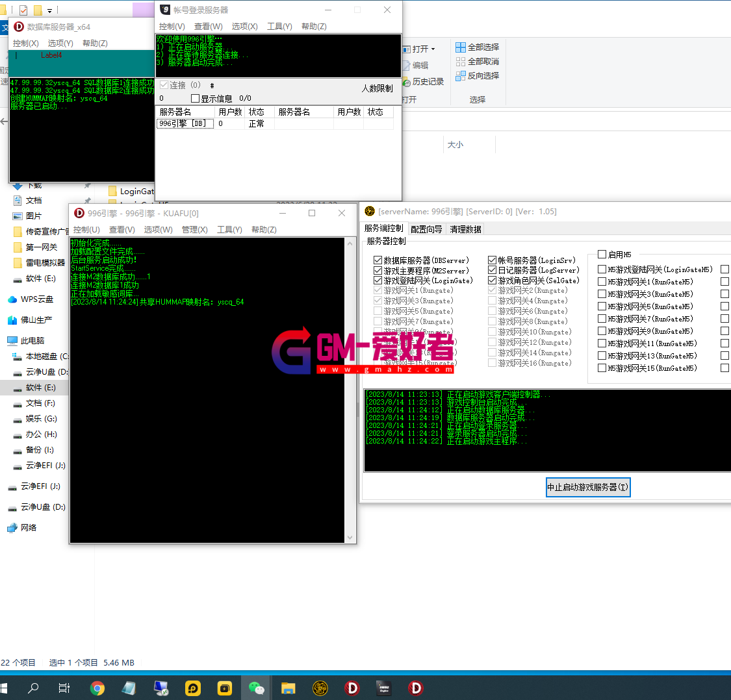Open 查看(W) menu in login server window
This screenshot has height=700, width=731.
(209, 27)
